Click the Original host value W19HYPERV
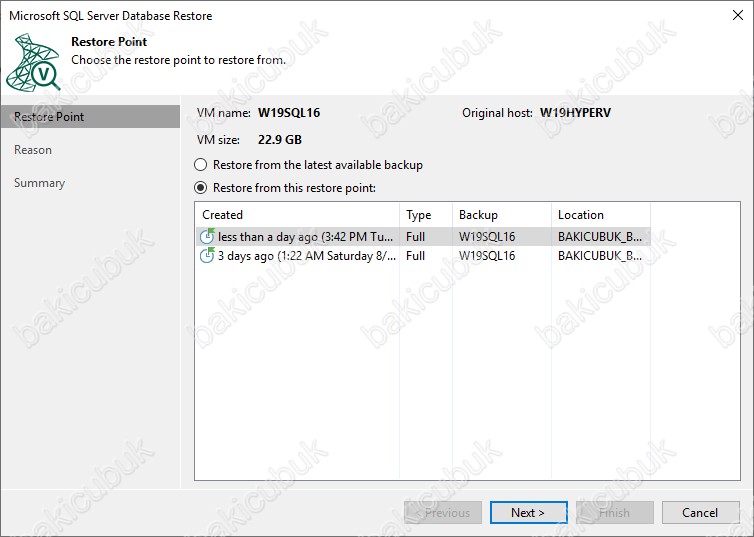This screenshot has height=537, width=754. (x=576, y=113)
